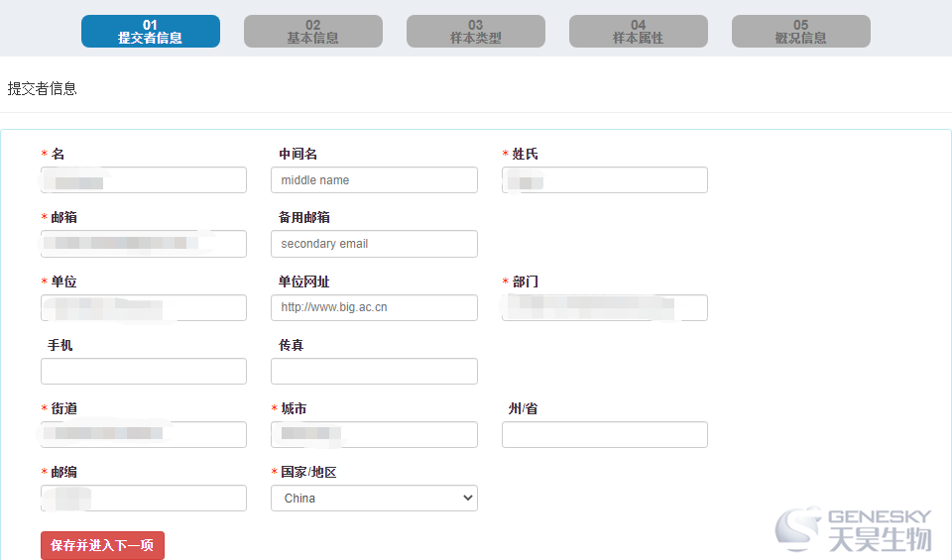Viewport: 952px width, 560px height.
Task: Open step 05 概况信息 tab
Action: (x=800, y=32)
